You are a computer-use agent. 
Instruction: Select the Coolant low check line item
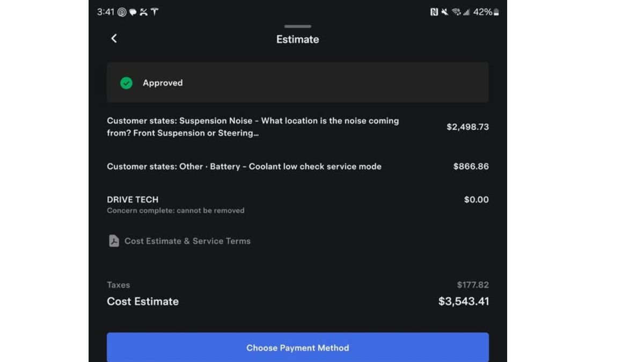pyautogui.click(x=298, y=166)
